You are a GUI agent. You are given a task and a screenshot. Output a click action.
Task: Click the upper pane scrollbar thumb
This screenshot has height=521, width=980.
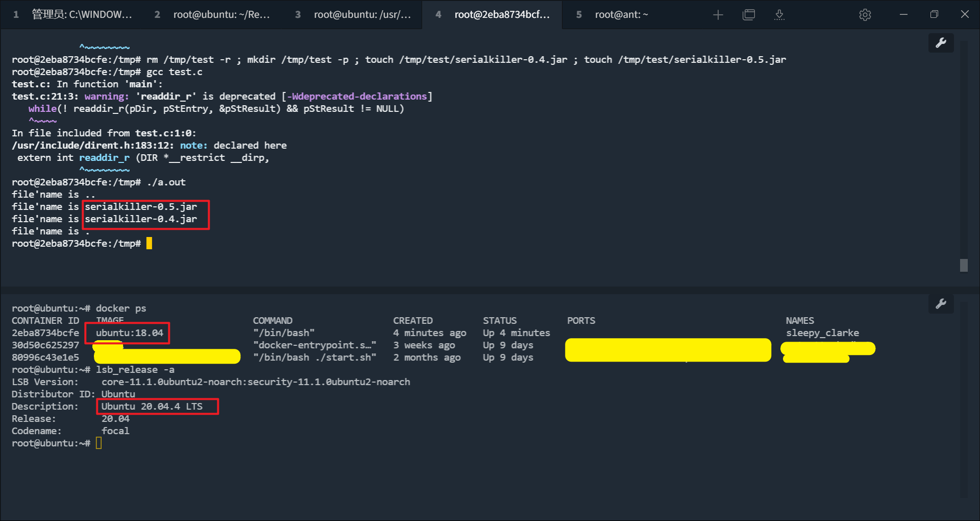[x=964, y=265]
